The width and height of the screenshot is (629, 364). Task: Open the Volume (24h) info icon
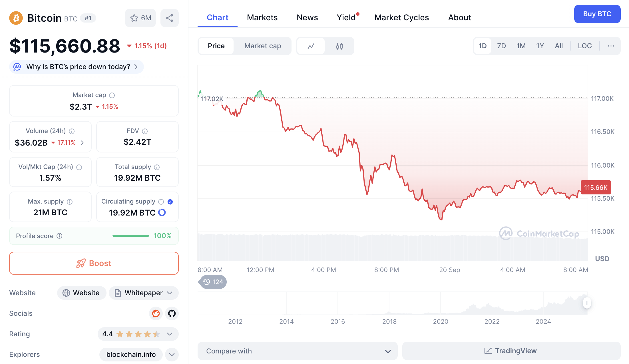[x=72, y=131]
